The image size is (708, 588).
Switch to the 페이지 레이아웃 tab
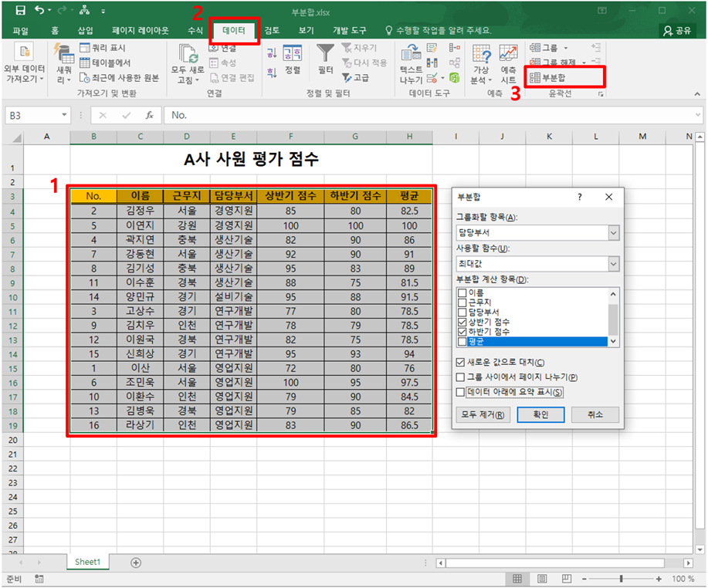141,31
